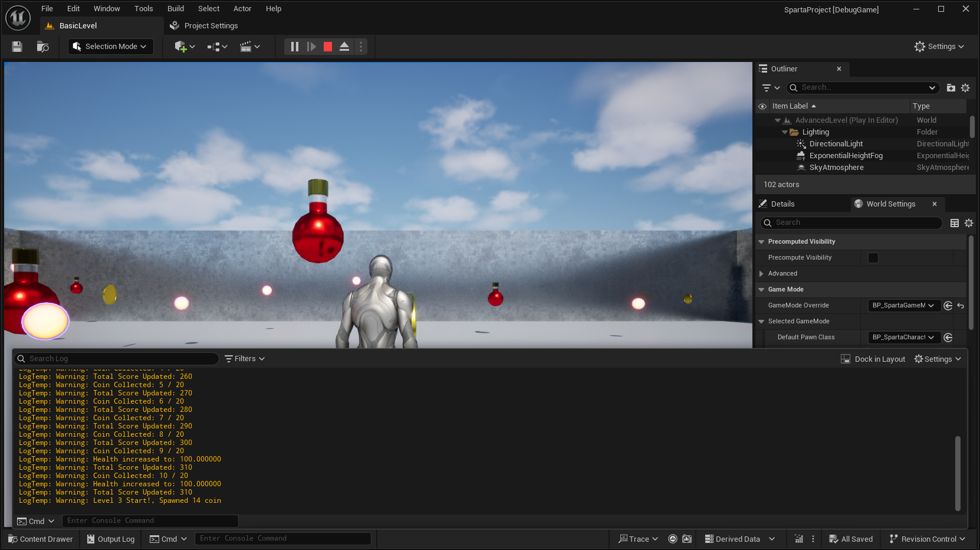Create a new folder in Outliner

pos(951,88)
